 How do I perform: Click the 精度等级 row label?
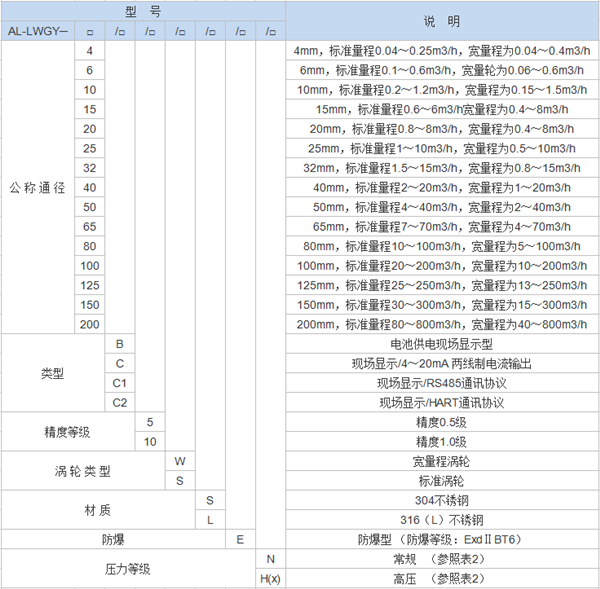[x=68, y=432]
